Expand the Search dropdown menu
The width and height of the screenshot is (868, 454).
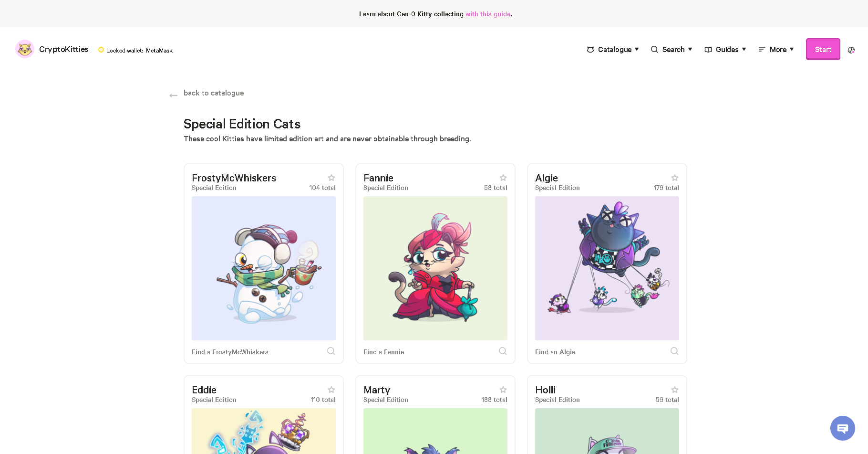point(672,49)
